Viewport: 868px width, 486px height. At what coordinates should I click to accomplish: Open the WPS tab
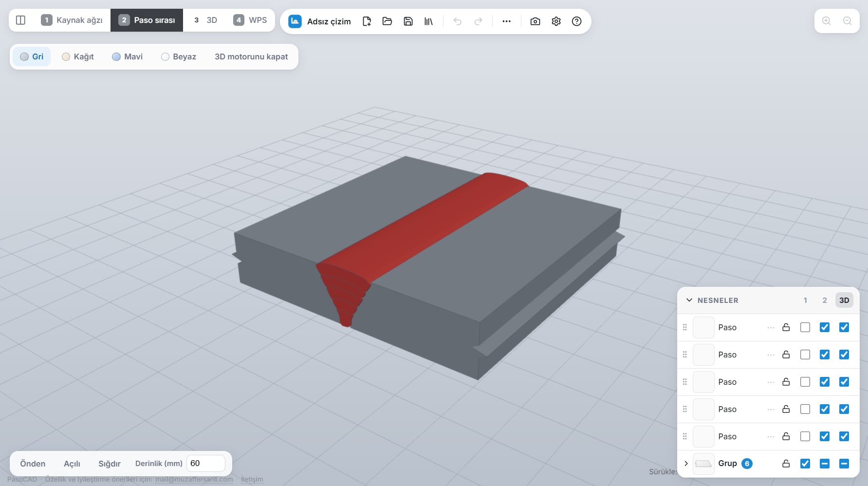250,20
